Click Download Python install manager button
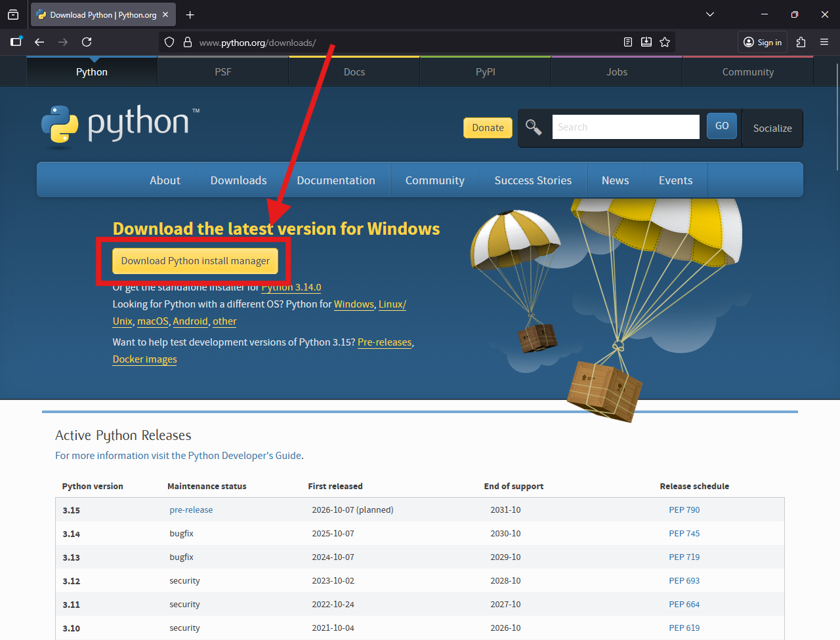Screen dimensions: 840x640 [x=195, y=261]
